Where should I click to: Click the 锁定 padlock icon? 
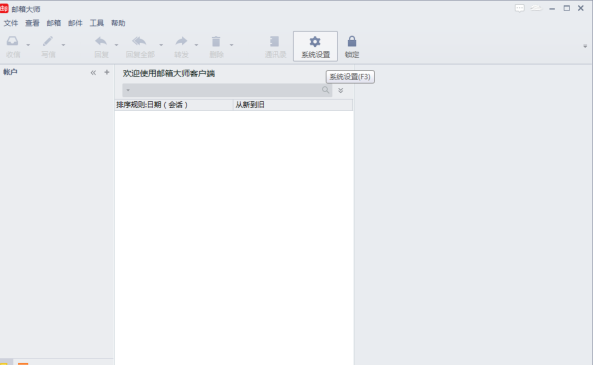click(352, 41)
